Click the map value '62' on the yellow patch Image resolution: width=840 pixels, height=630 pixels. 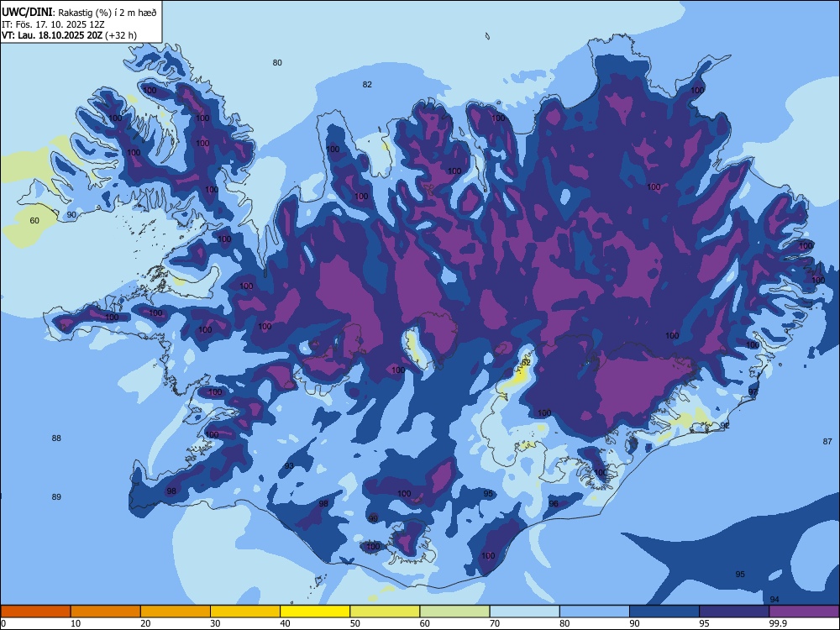pyautogui.click(x=526, y=363)
